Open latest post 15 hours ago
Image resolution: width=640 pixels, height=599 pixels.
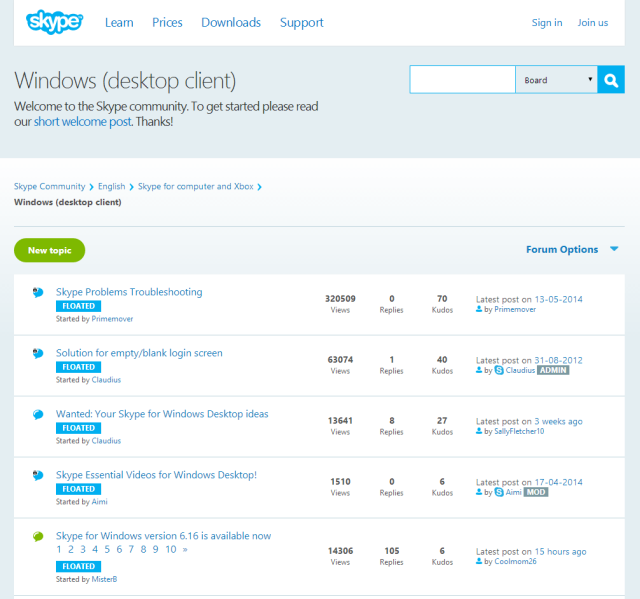tap(560, 551)
